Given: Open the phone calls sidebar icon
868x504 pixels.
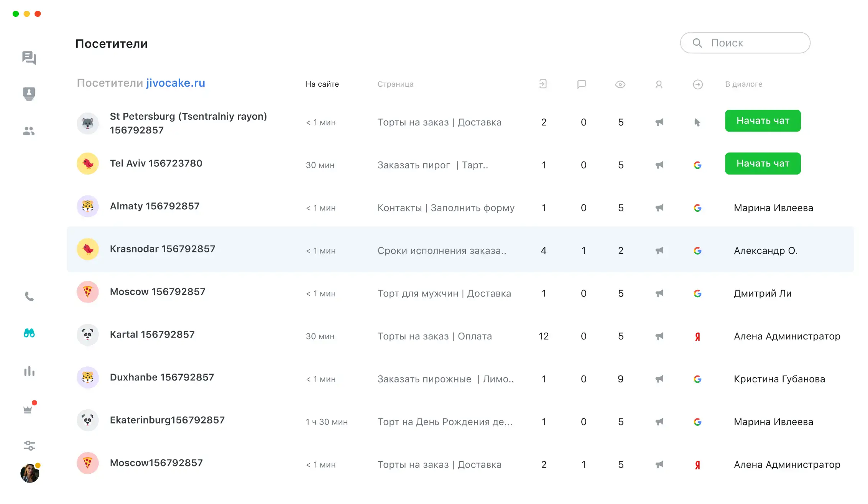Looking at the screenshot, I should pos(30,296).
